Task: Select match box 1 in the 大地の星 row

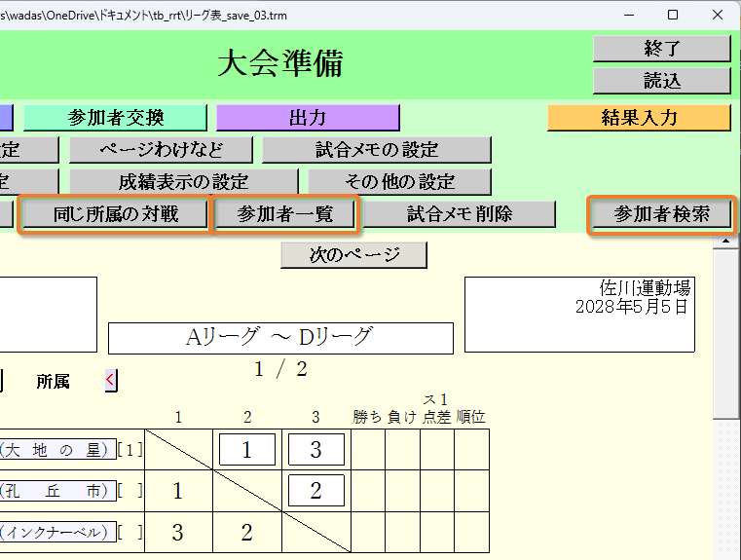Action: click(247, 449)
